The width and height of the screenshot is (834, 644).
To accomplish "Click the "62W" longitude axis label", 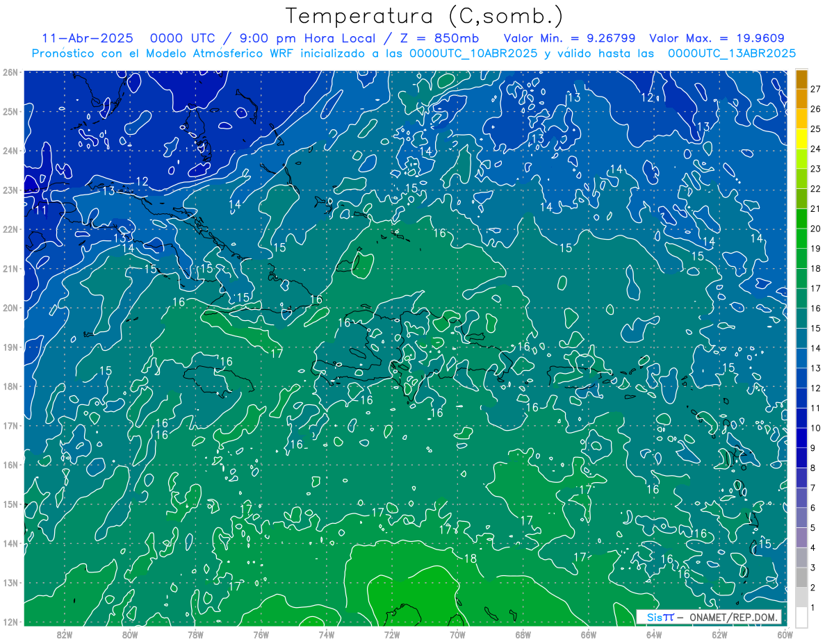I will (x=719, y=634).
